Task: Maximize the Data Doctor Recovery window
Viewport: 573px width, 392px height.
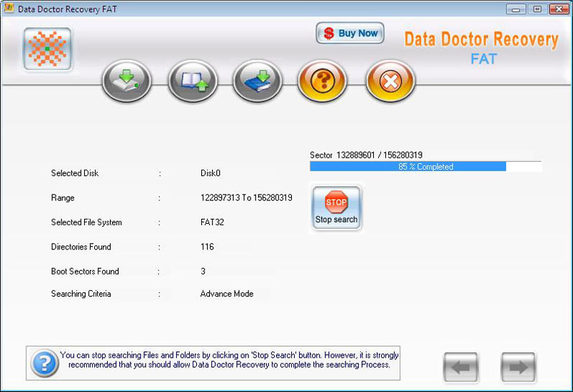Action: (x=537, y=9)
